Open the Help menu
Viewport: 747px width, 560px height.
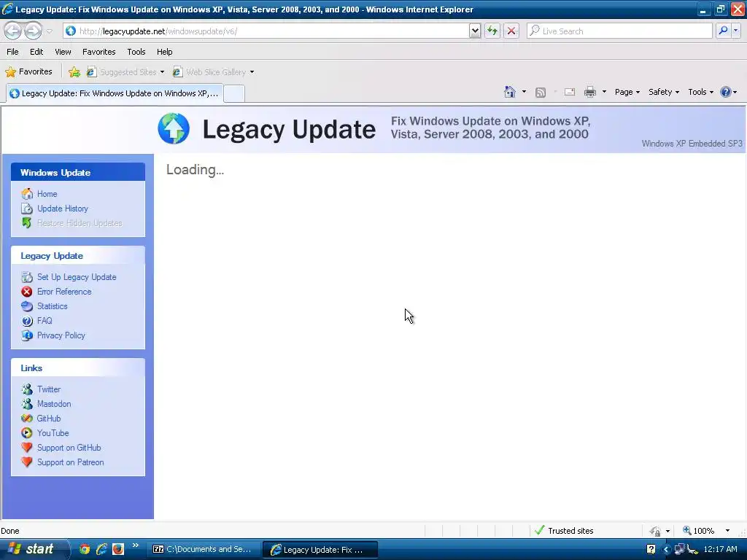164,52
